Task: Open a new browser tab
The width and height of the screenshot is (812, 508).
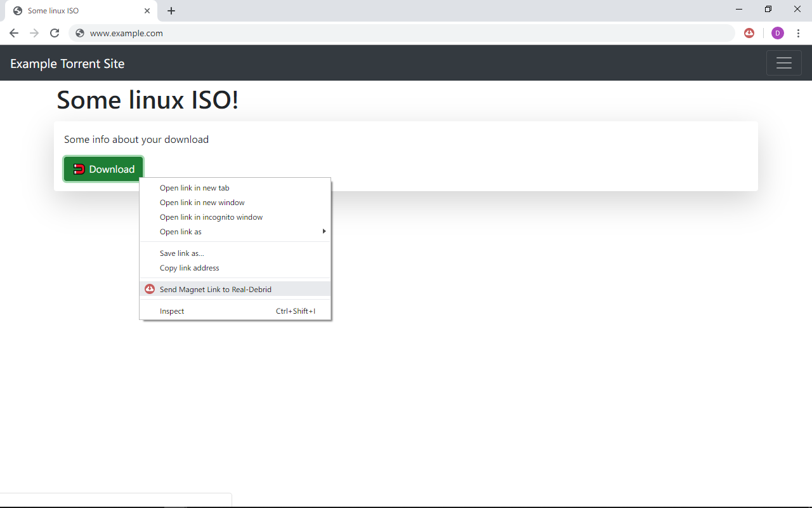Action: pyautogui.click(x=171, y=11)
